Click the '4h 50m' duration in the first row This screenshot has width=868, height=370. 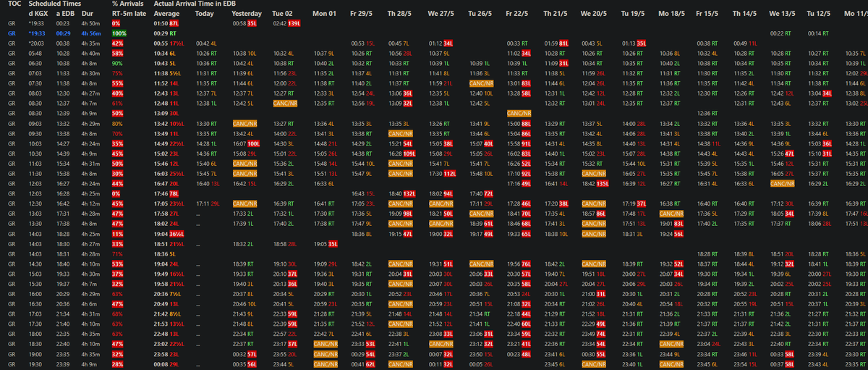click(x=90, y=24)
